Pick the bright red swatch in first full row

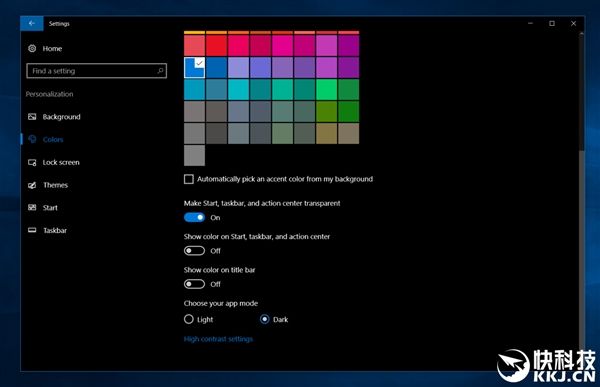point(216,46)
